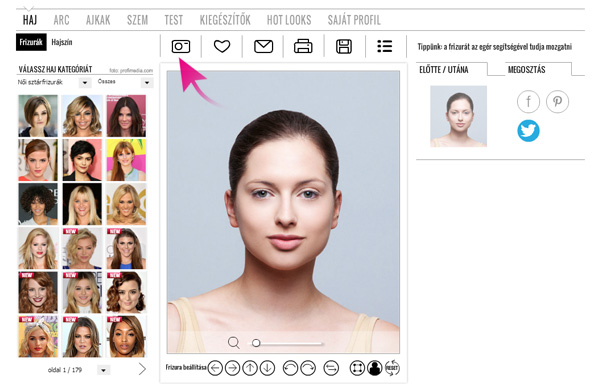Screen dimensions: 600x388
Task: Open the HOT LOOKS tab
Action: (x=289, y=20)
